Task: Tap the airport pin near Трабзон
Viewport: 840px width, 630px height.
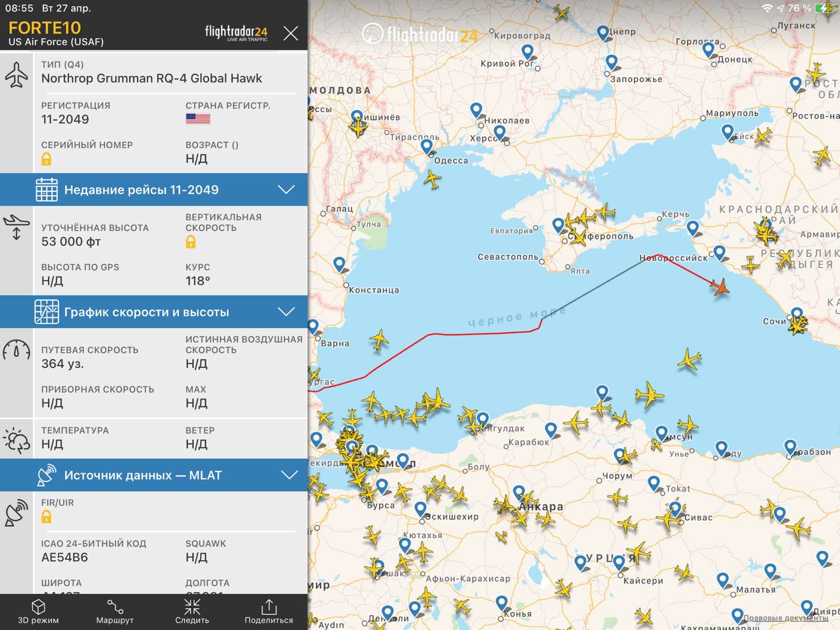Action: [x=790, y=447]
